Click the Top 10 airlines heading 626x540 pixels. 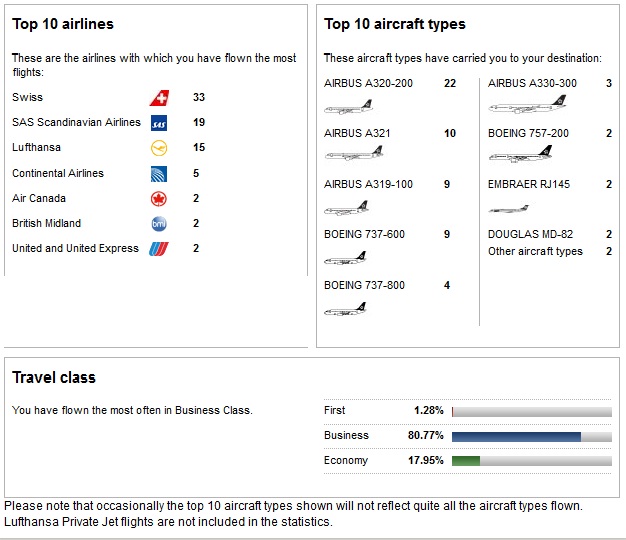coord(63,24)
